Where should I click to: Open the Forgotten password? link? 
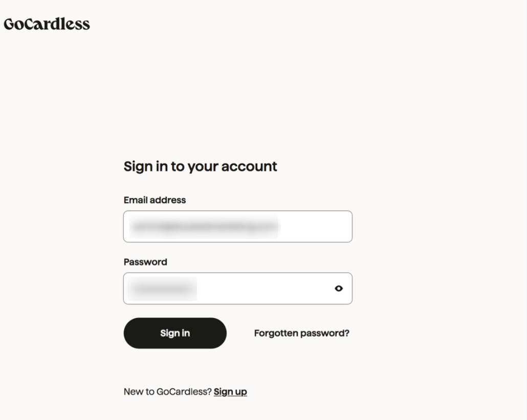(301, 333)
